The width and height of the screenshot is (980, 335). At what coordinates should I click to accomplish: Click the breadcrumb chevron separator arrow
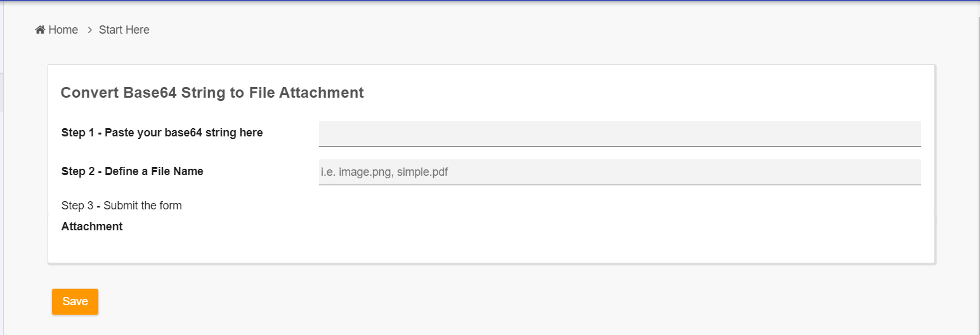90,30
